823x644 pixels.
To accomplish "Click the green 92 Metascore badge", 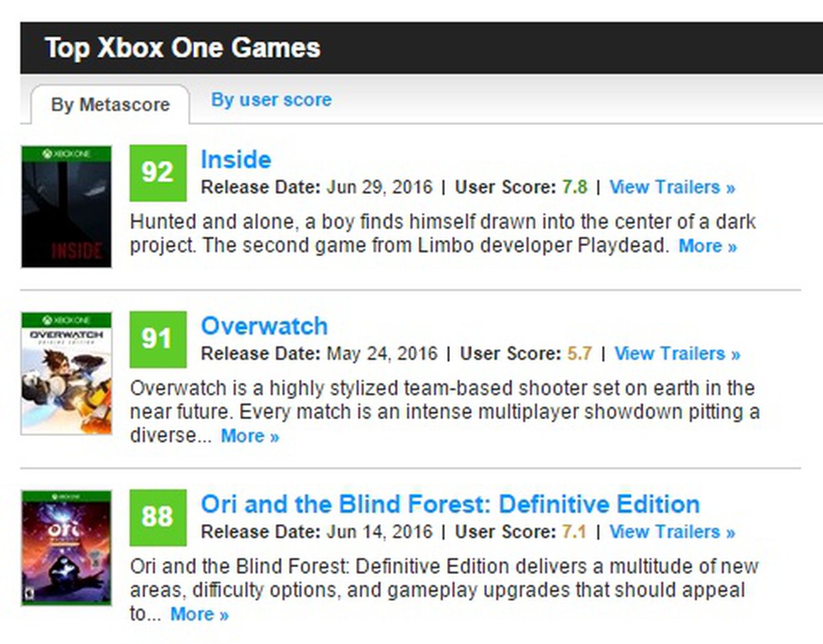I will point(158,172).
